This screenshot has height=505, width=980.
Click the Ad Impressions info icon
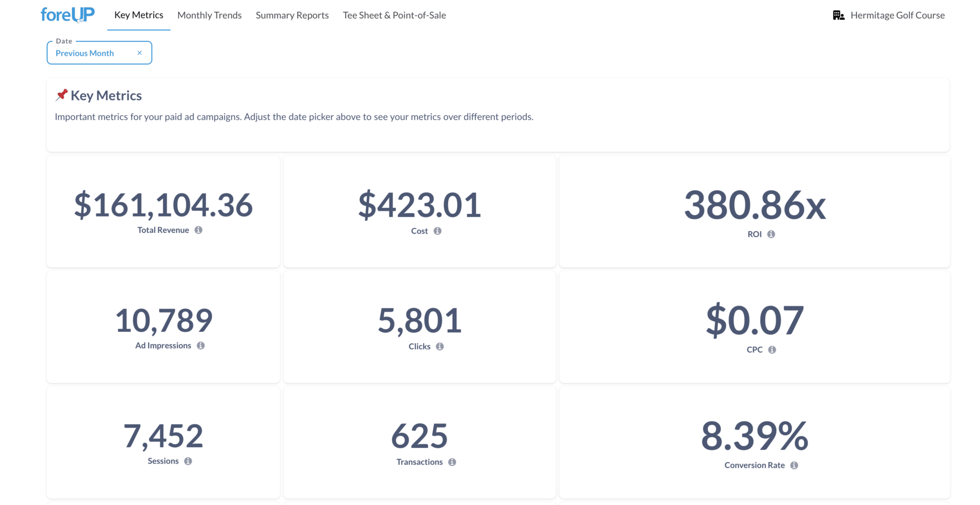pyautogui.click(x=201, y=346)
